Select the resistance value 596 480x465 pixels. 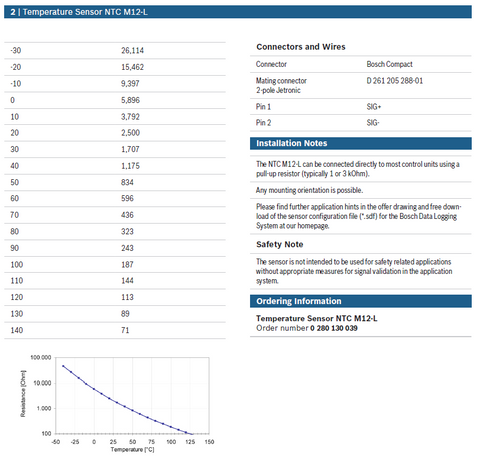(127, 199)
